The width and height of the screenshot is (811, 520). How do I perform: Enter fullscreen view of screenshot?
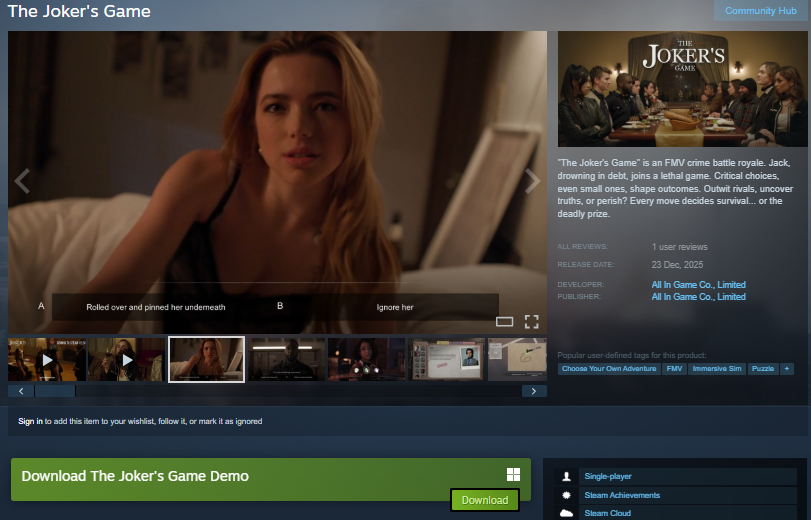click(531, 322)
